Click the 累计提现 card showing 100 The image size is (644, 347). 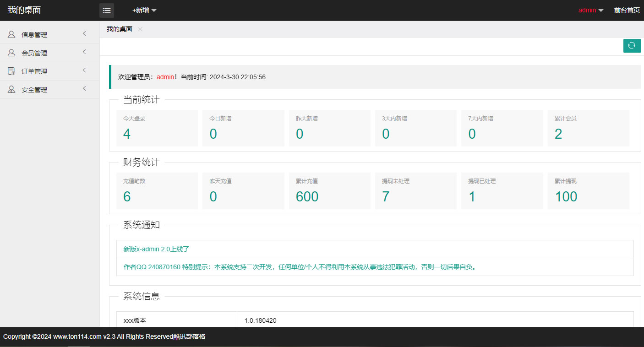[589, 191]
